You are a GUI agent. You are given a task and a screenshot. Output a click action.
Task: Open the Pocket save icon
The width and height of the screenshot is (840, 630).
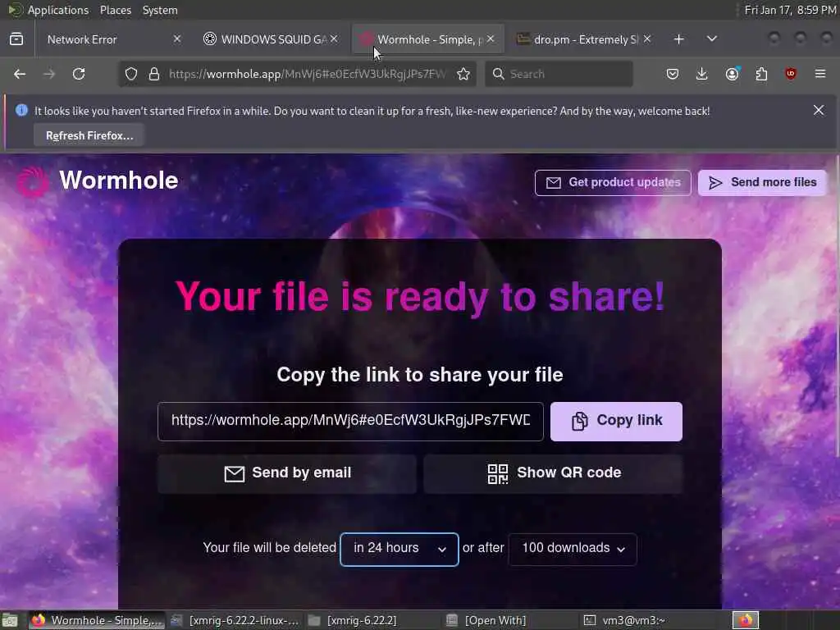click(x=673, y=74)
